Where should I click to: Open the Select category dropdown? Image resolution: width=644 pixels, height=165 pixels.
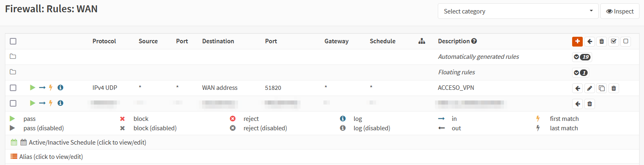coord(518,11)
